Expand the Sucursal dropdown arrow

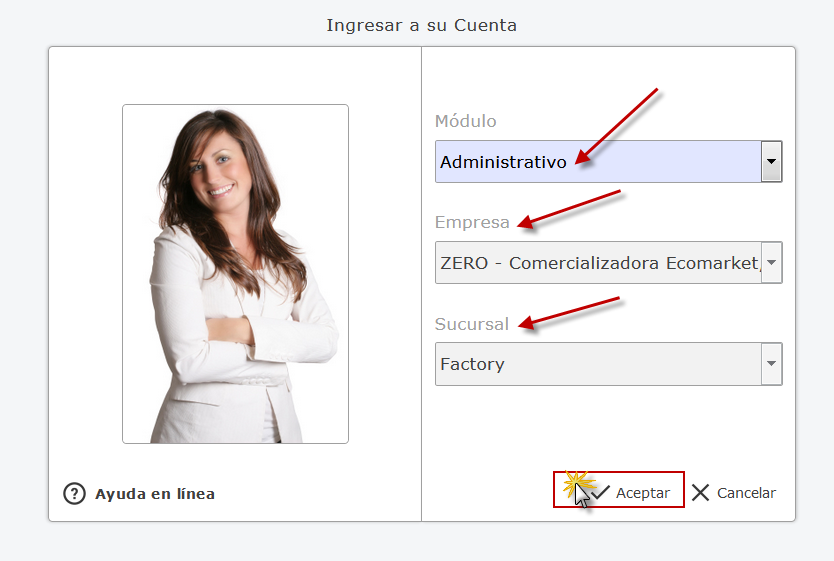[771, 364]
